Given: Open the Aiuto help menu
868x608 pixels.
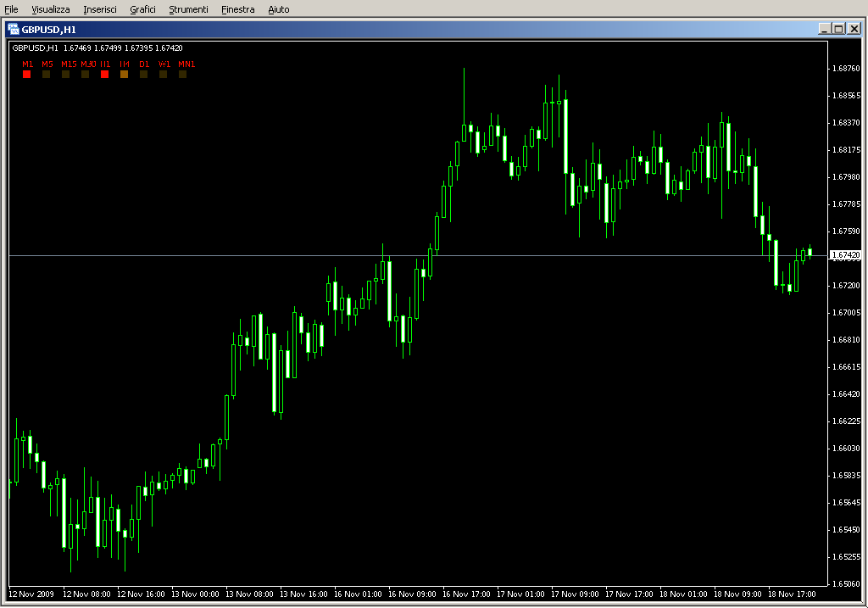Looking at the screenshot, I should pyautogui.click(x=278, y=9).
